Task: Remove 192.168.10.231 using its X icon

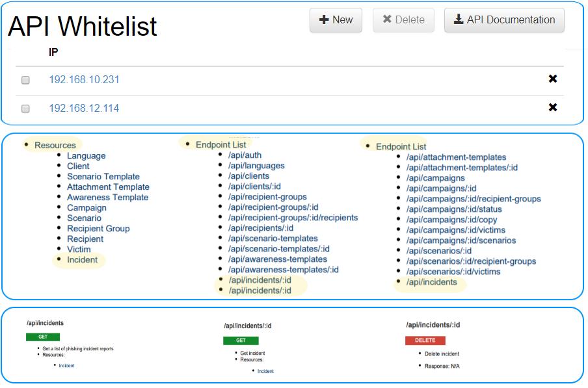Action: pyautogui.click(x=552, y=79)
